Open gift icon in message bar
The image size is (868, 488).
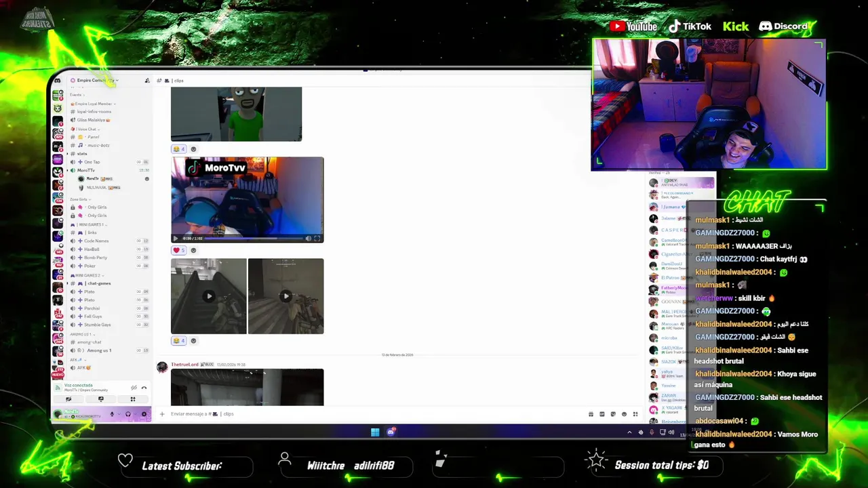pyautogui.click(x=591, y=414)
